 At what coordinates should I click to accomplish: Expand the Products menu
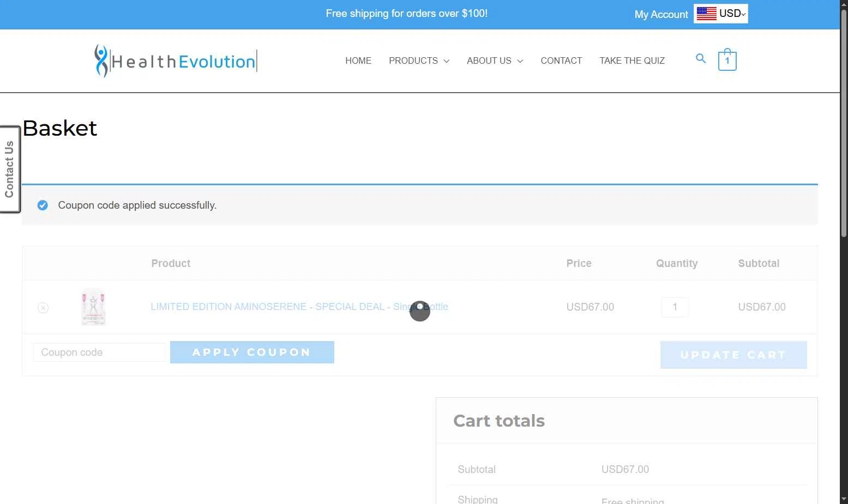pyautogui.click(x=419, y=60)
